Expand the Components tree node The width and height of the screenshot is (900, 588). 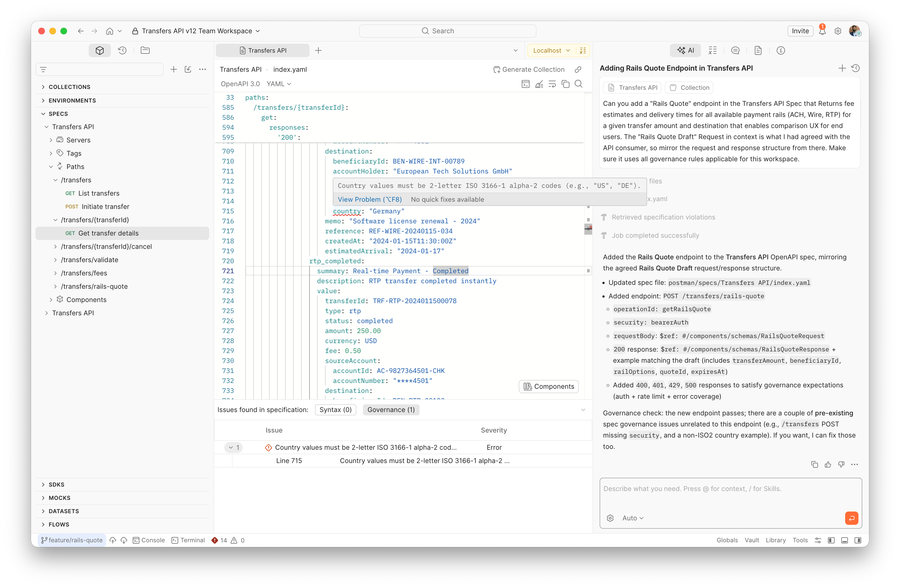51,300
